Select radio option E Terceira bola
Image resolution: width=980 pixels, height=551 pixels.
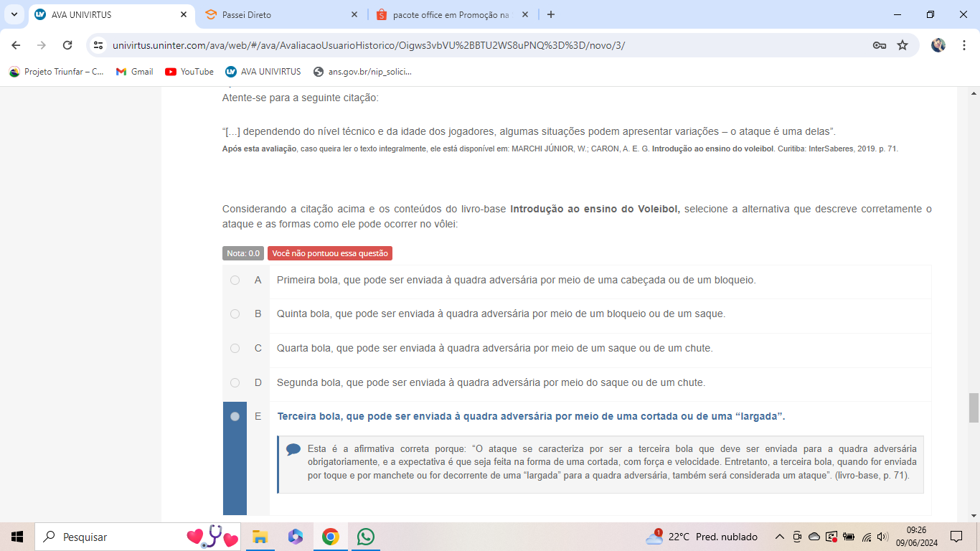235,416
